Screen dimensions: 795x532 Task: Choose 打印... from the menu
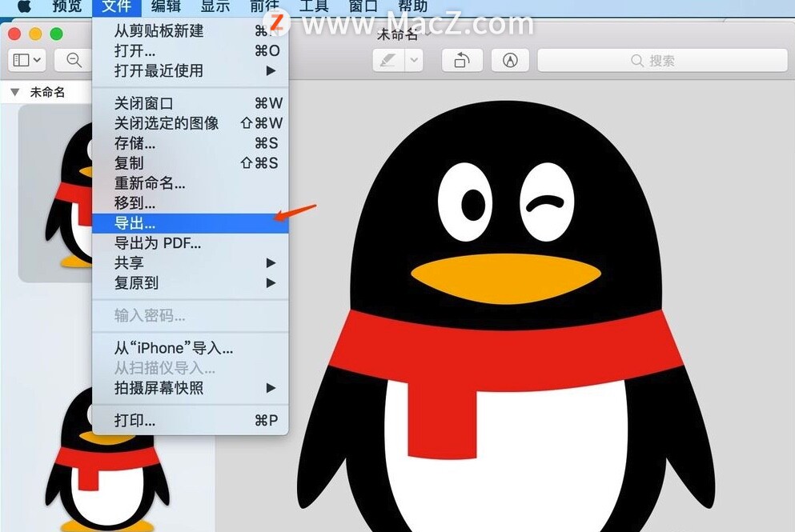point(190,421)
